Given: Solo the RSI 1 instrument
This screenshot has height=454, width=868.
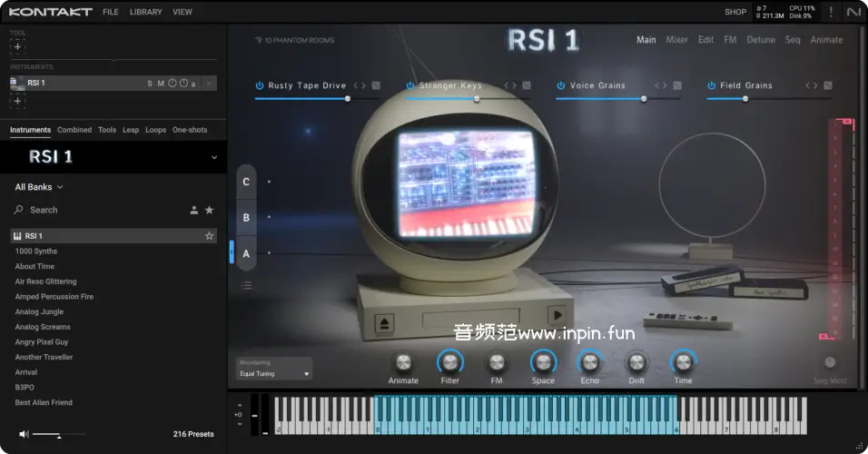Looking at the screenshot, I should (x=150, y=83).
